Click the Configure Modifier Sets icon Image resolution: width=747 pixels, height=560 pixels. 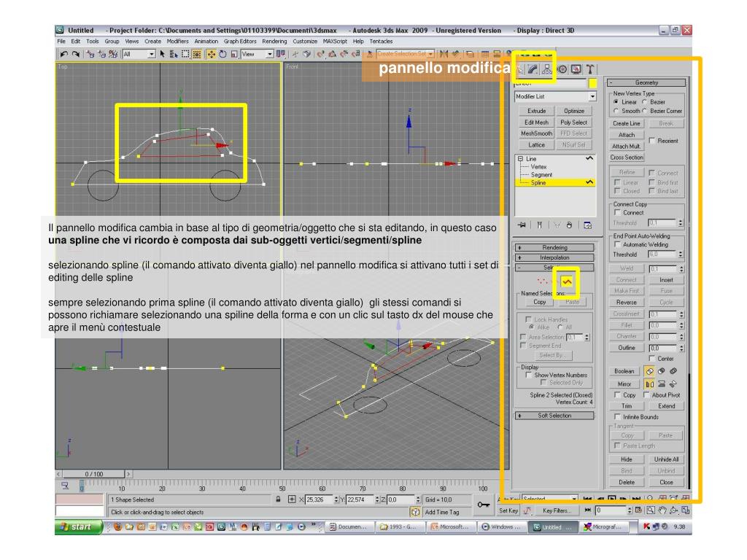(x=587, y=225)
